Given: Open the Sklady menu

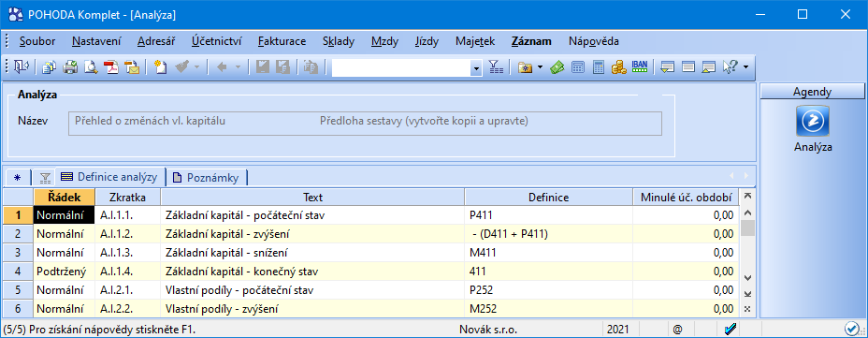Looking at the screenshot, I should [x=339, y=41].
